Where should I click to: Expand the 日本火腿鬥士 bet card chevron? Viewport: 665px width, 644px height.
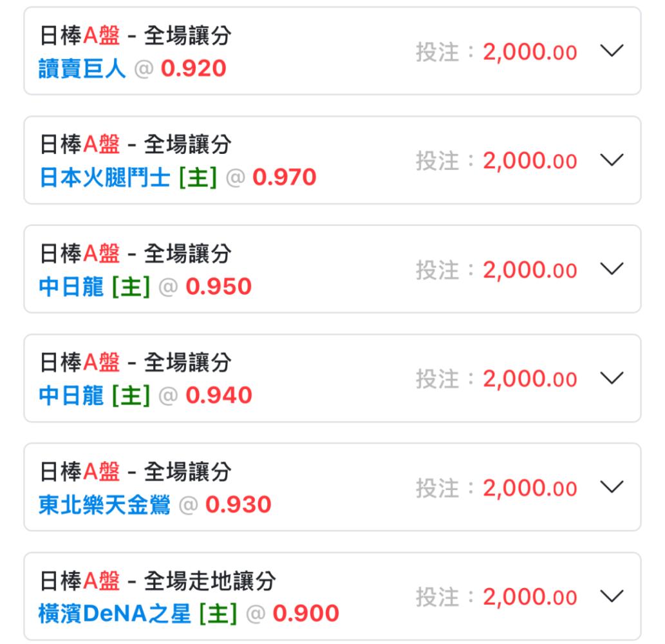(612, 160)
